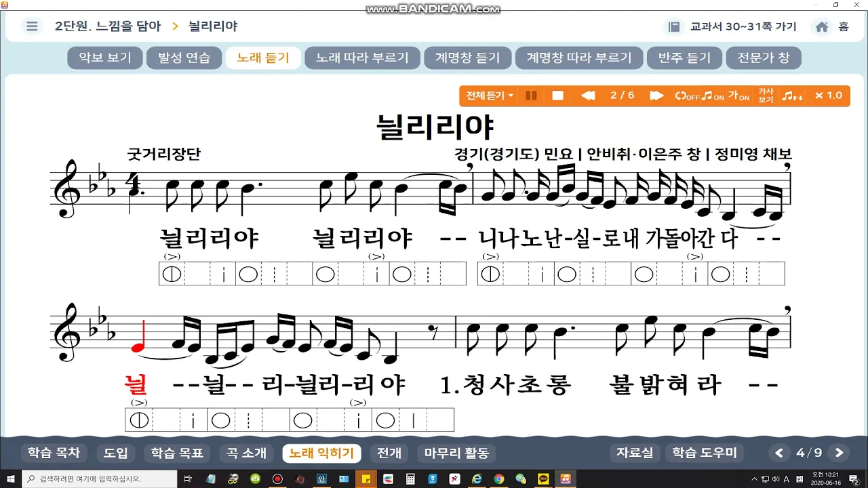Image resolution: width=868 pixels, height=488 pixels.
Task: Open the notification center icon
Action: click(853, 479)
